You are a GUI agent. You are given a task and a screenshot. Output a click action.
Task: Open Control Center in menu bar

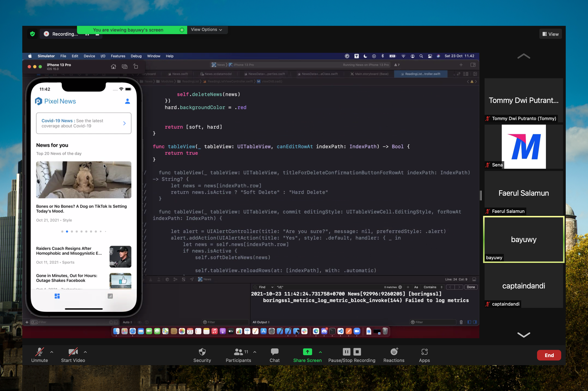430,56
